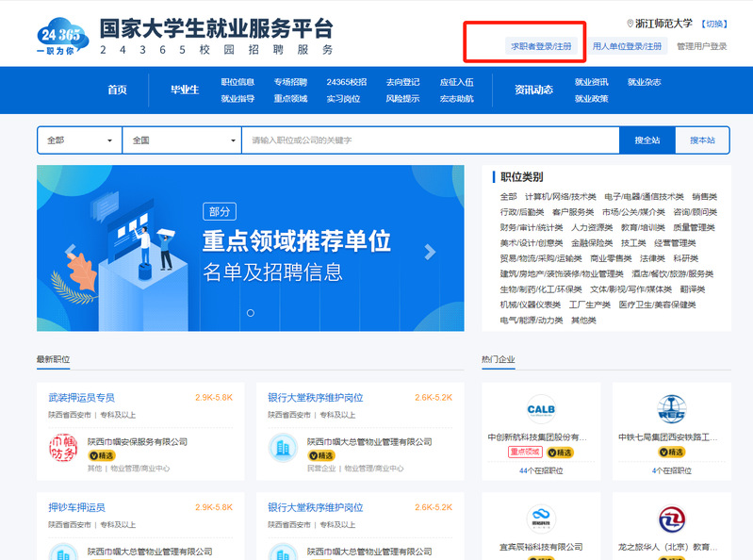Select job category 教育/培训类
Screen dimensions: 753x560
[643, 227]
